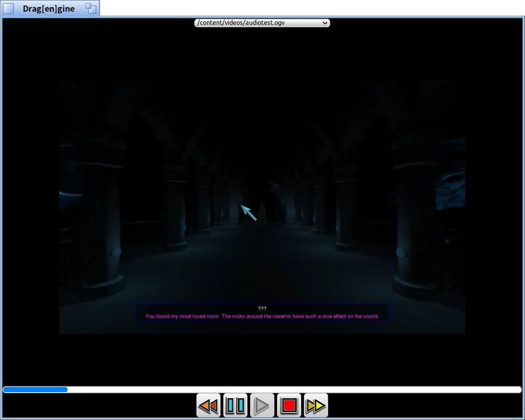This screenshot has width=525, height=420.
Task: Click the video frame showing the cavern
Action: click(x=262, y=207)
